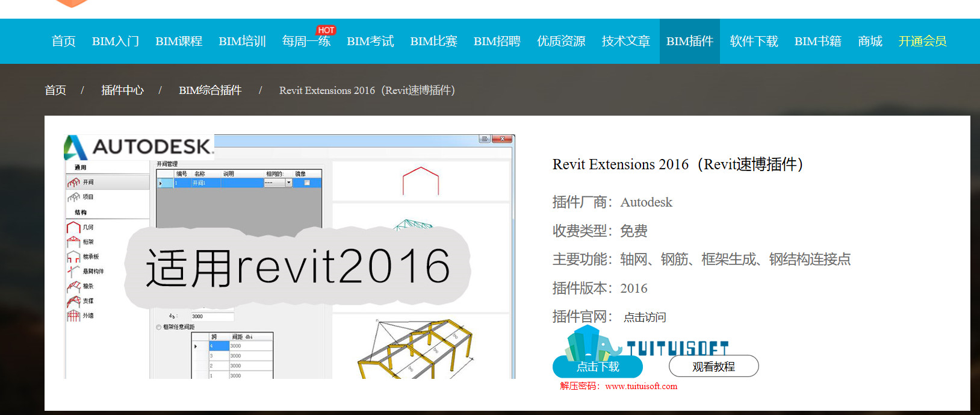
Task: Go to 首页 in the top navigation
Action: [63, 41]
